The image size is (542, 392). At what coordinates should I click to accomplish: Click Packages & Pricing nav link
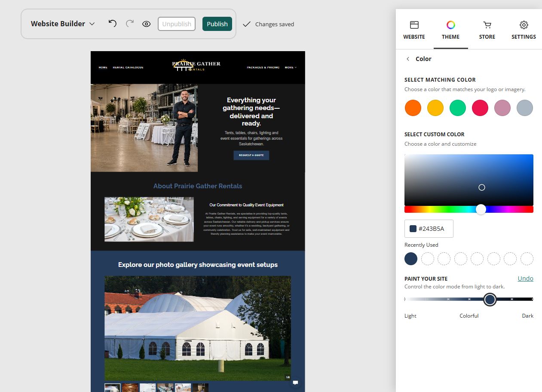click(x=263, y=67)
